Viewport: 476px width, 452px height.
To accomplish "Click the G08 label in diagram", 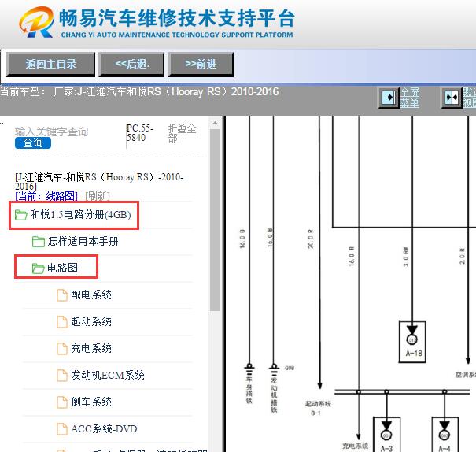I will pos(290,368).
